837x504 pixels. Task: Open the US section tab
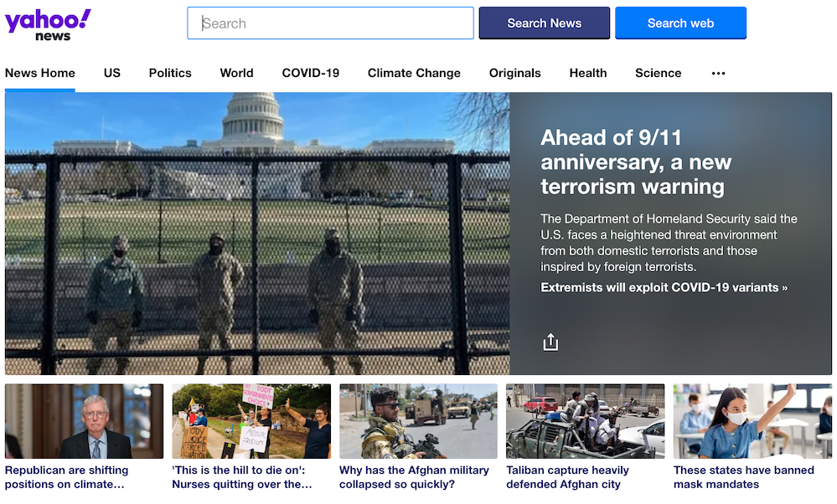click(112, 74)
